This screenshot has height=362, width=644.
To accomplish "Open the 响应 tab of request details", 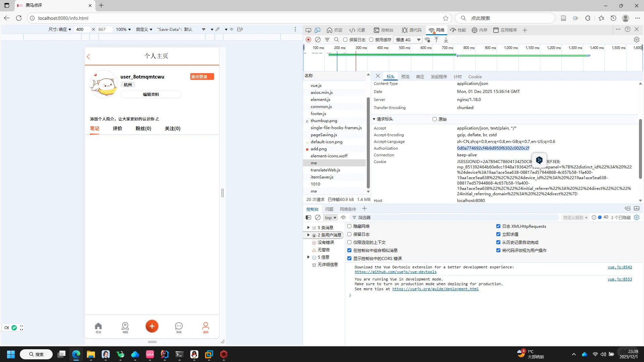I will 420,77.
